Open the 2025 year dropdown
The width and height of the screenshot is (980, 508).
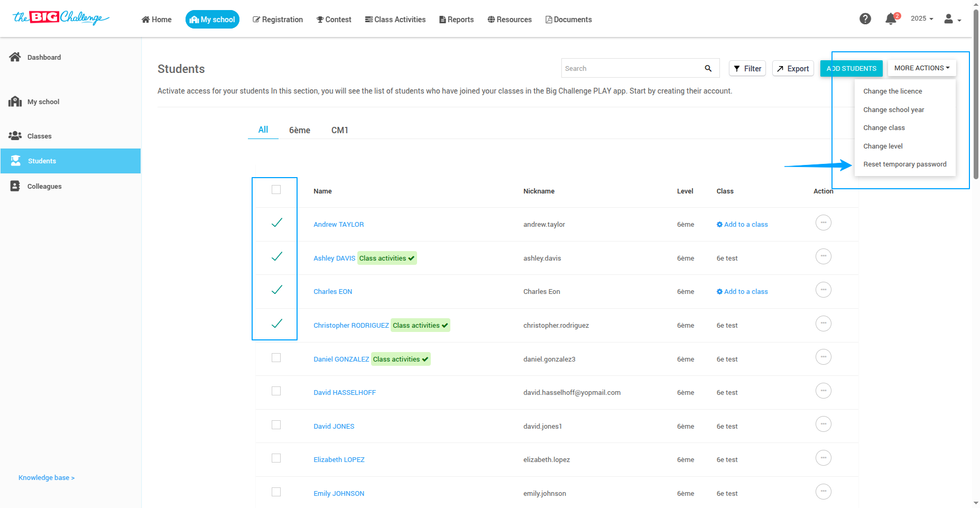(922, 19)
